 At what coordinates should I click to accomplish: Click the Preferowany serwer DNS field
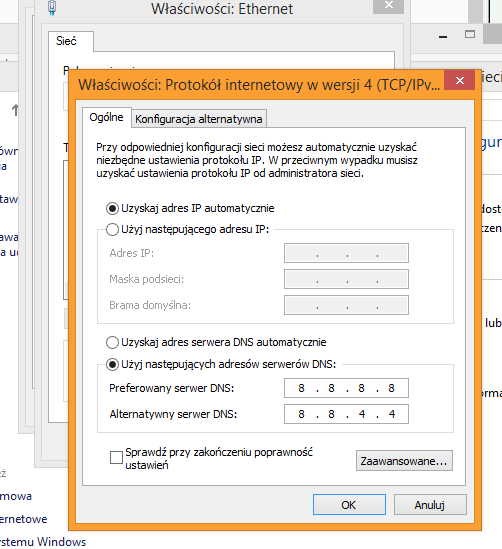[x=346, y=388]
